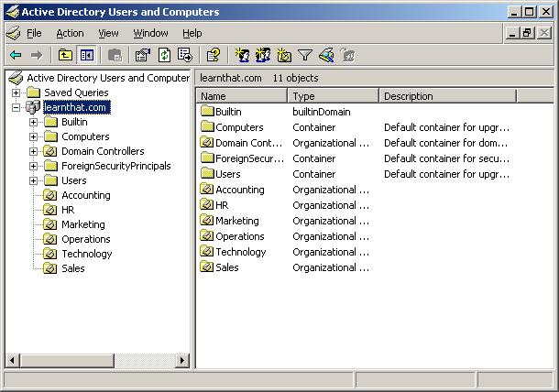
Task: Click the Back arrow toolbar icon
Action: click(16, 55)
